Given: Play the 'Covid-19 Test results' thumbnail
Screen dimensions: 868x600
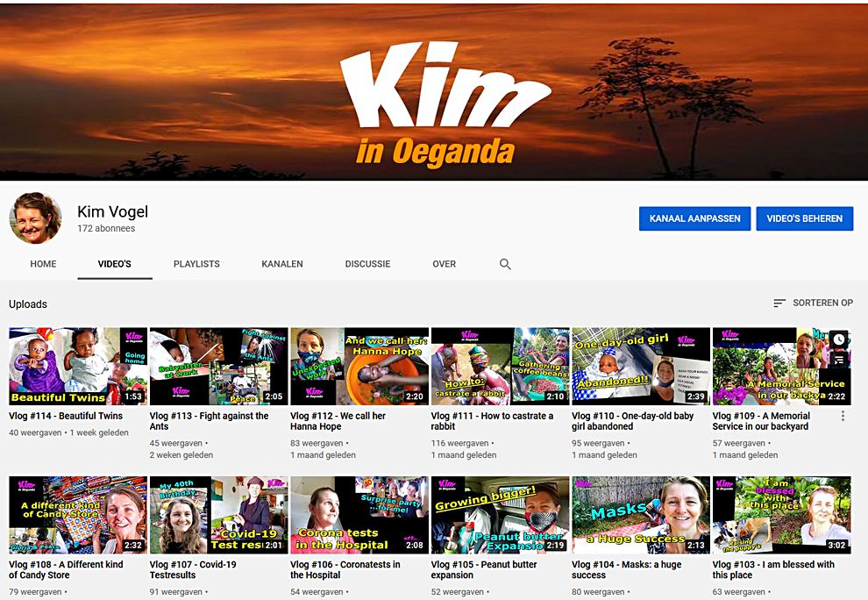Looking at the screenshot, I should pyautogui.click(x=218, y=515).
